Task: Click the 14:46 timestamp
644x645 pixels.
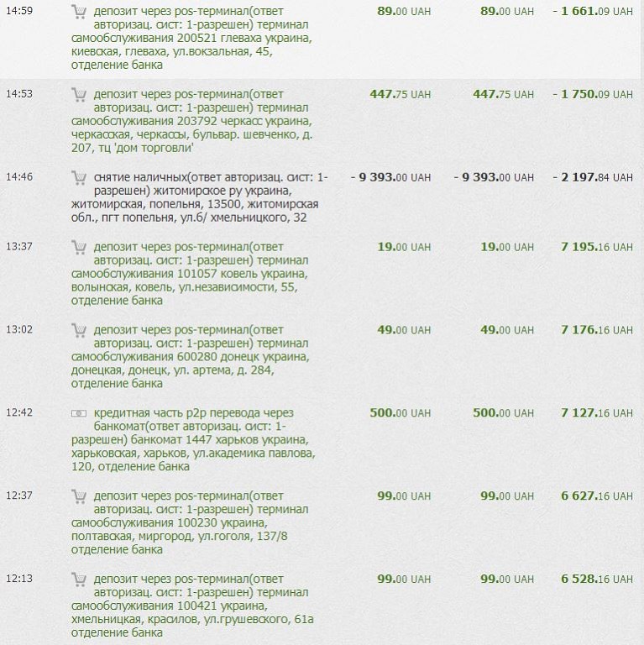Action: point(19,177)
